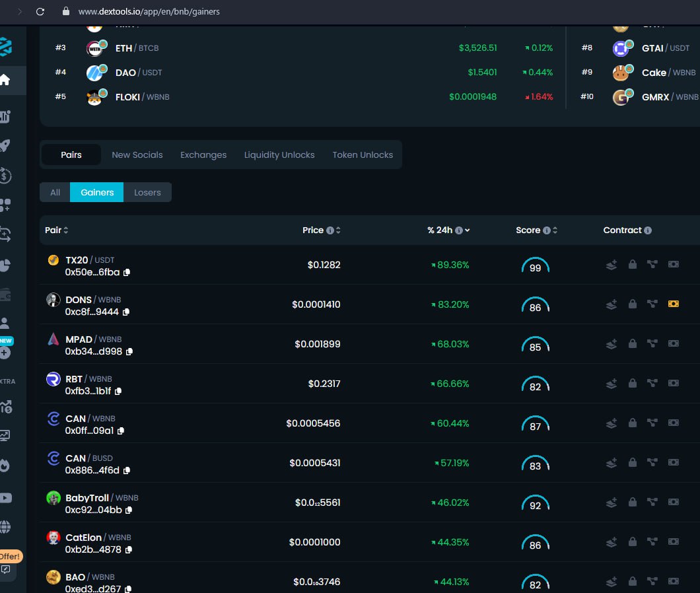Screen dimensions: 700x593
Task: Click the camera icon in BabyTroll row
Action: (673, 502)
